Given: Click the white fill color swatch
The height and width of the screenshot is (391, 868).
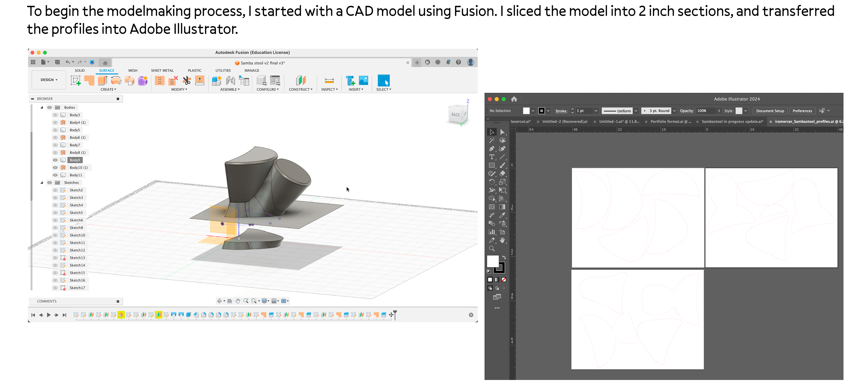Looking at the screenshot, I should pyautogui.click(x=492, y=261).
